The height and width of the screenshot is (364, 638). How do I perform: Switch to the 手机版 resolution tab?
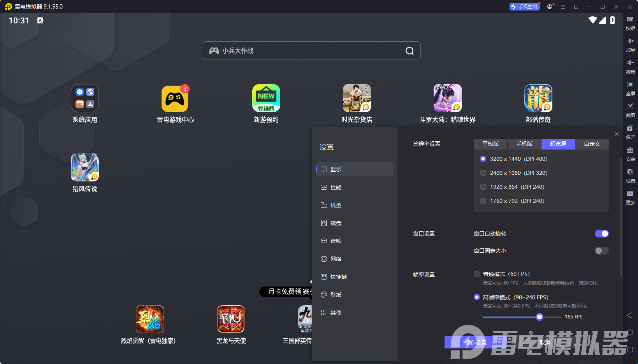click(x=524, y=144)
